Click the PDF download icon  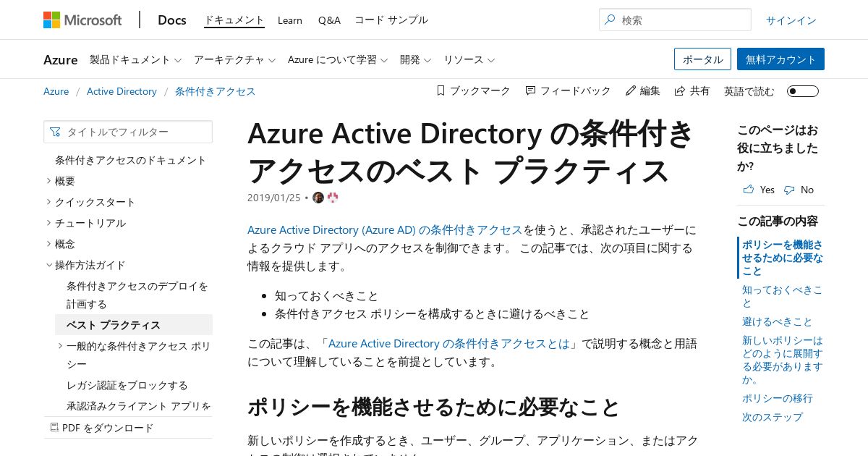click(54, 428)
